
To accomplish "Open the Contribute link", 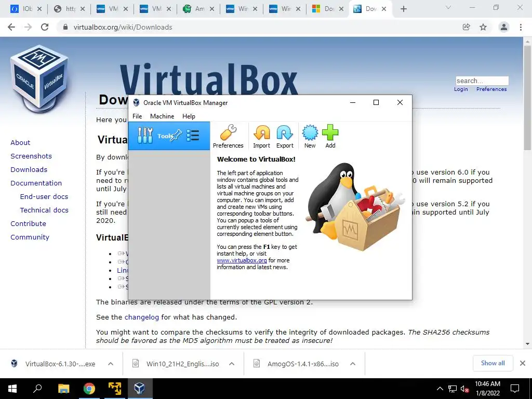I will click(28, 224).
